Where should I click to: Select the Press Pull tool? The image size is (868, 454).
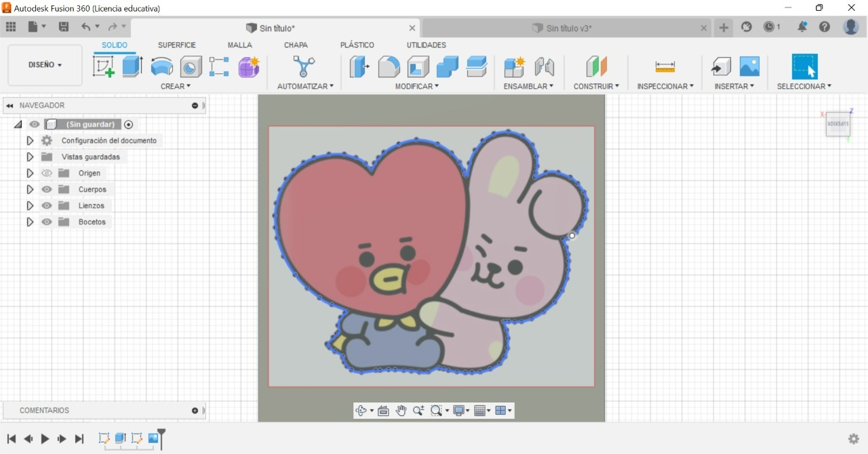pyautogui.click(x=359, y=66)
